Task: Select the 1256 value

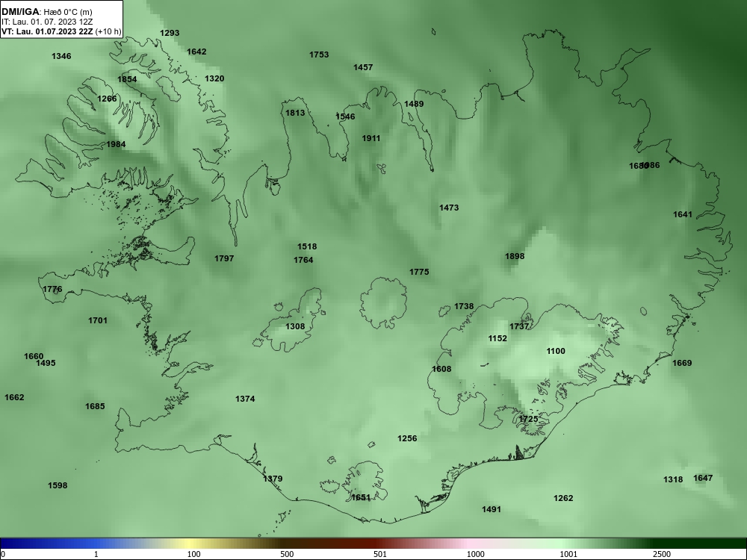Action: pos(407,438)
